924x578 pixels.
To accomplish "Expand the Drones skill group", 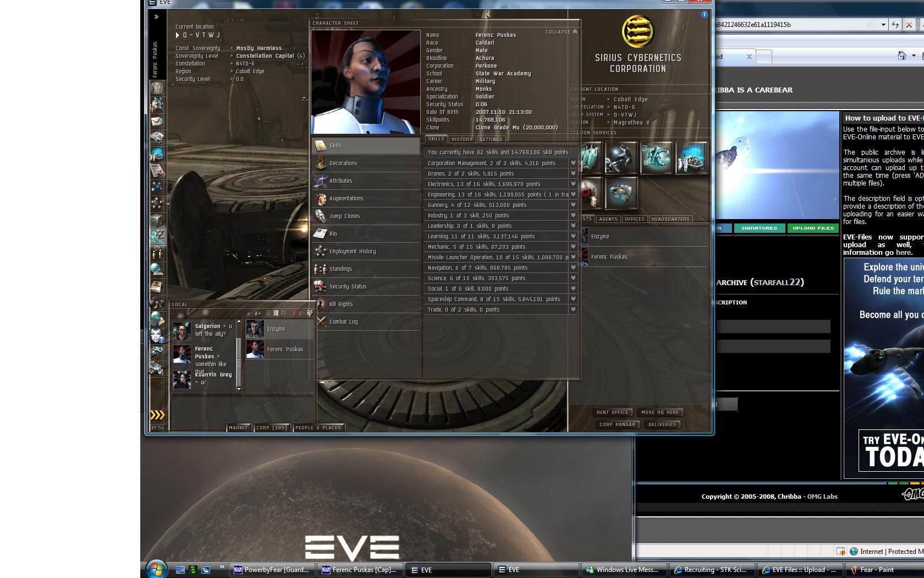I will [x=573, y=173].
